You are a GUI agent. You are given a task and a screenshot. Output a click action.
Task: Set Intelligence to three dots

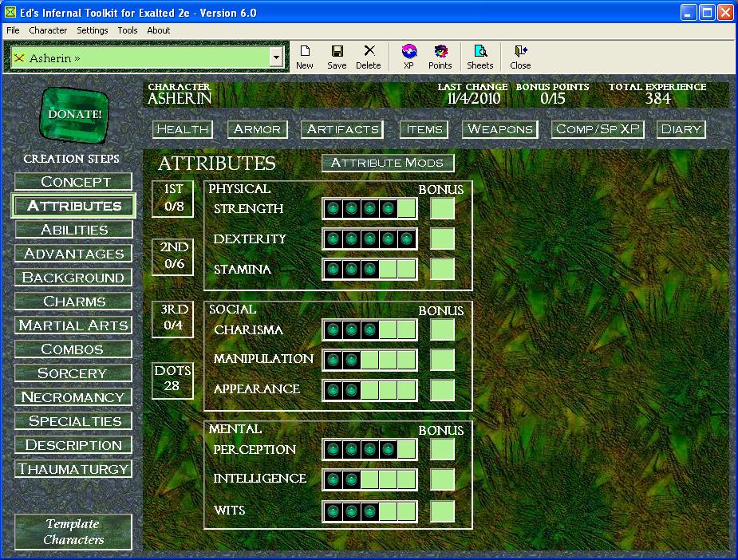click(x=370, y=480)
